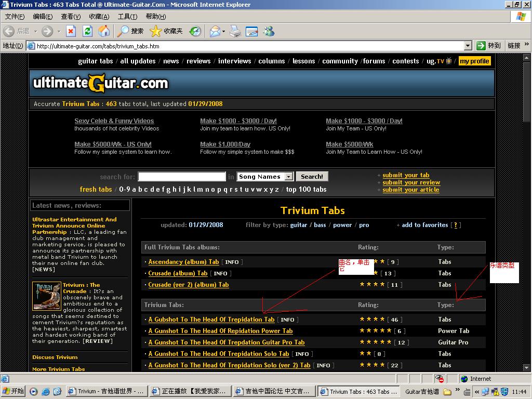Open 帮助(H) menu

(x=156, y=17)
